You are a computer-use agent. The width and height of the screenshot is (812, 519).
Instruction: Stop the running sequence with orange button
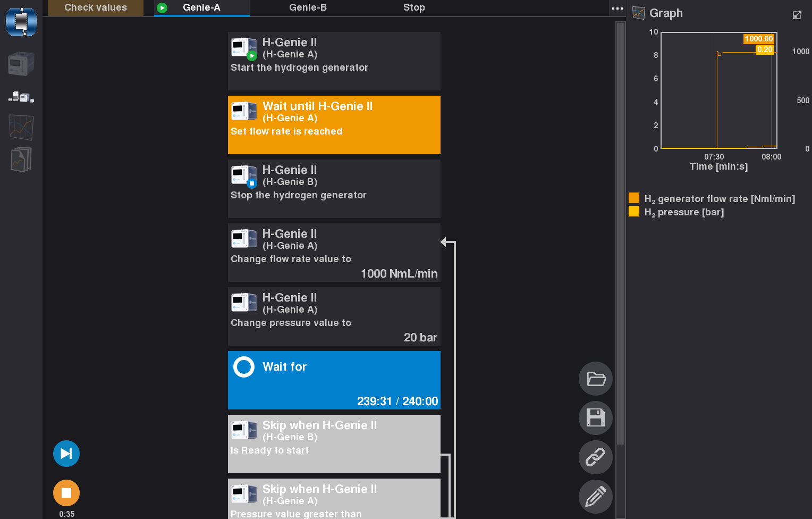tap(66, 493)
